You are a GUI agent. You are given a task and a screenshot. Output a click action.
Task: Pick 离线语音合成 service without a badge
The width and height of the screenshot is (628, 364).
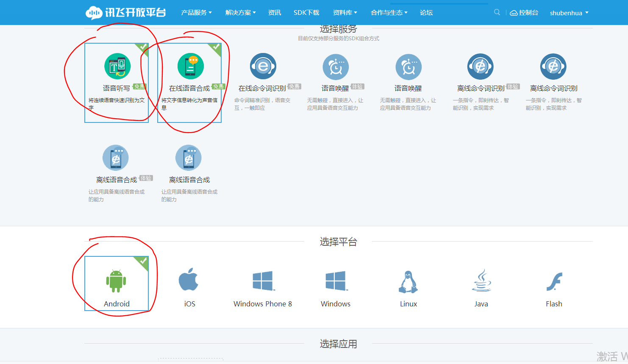tap(189, 158)
